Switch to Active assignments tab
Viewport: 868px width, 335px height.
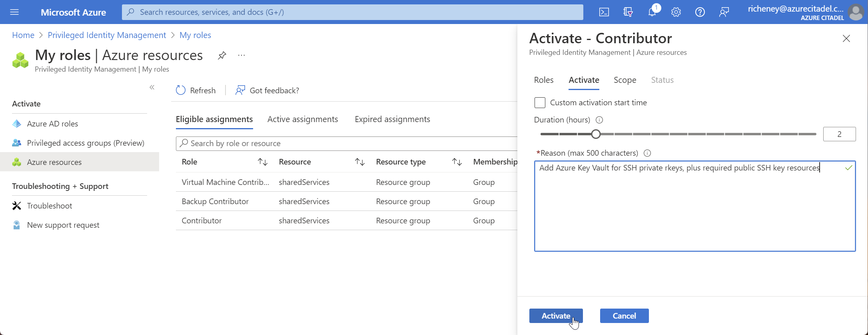[x=302, y=119]
